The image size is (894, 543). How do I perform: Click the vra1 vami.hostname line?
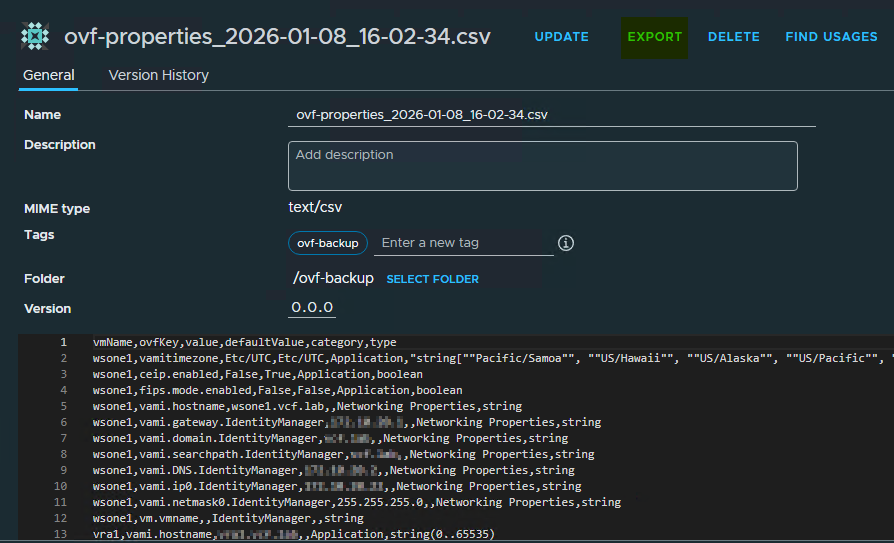[x=294, y=534]
